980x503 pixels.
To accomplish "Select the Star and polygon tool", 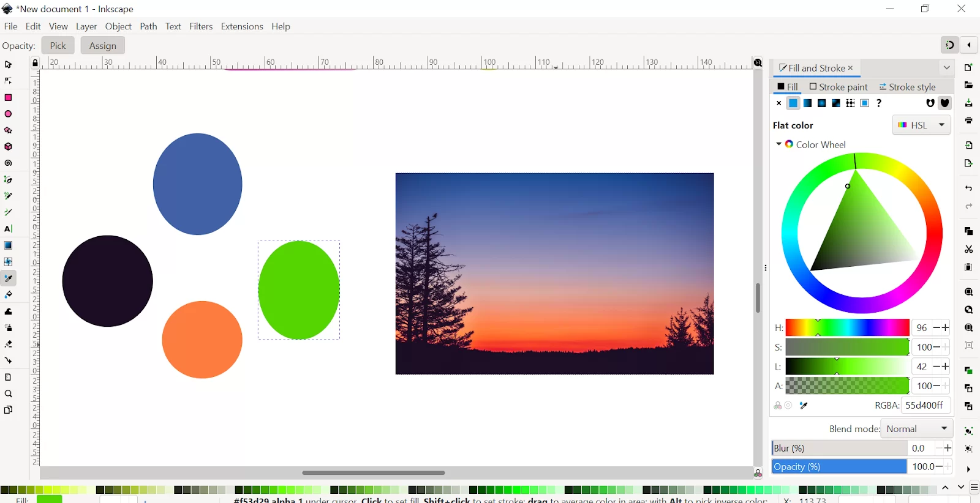I will tap(9, 130).
